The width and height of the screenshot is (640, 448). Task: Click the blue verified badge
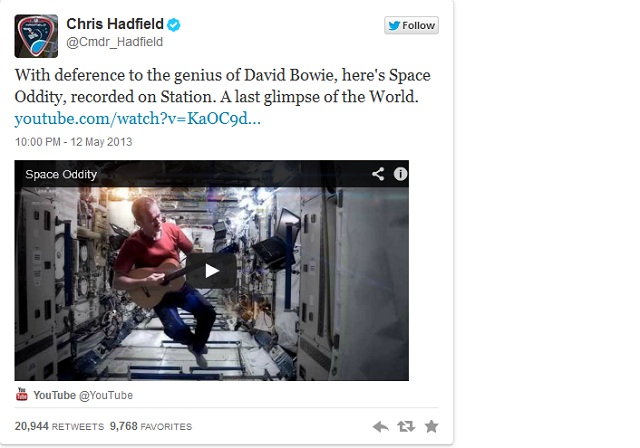[174, 24]
